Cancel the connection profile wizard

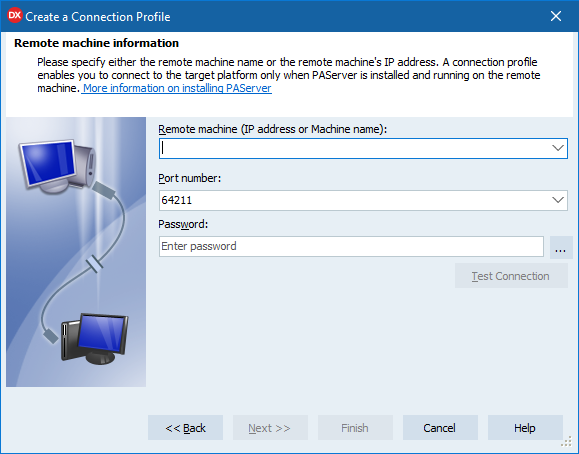click(x=440, y=427)
